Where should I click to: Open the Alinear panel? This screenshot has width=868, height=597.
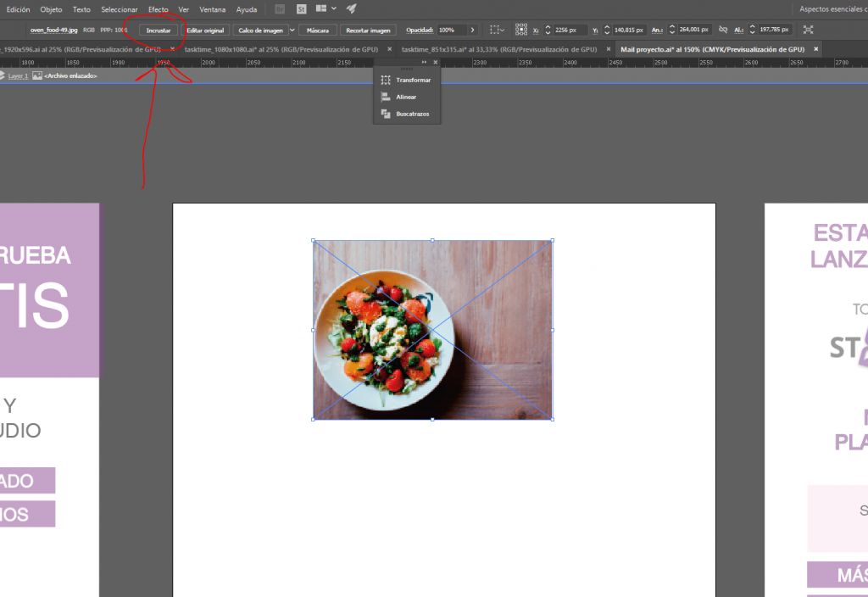pyautogui.click(x=406, y=97)
